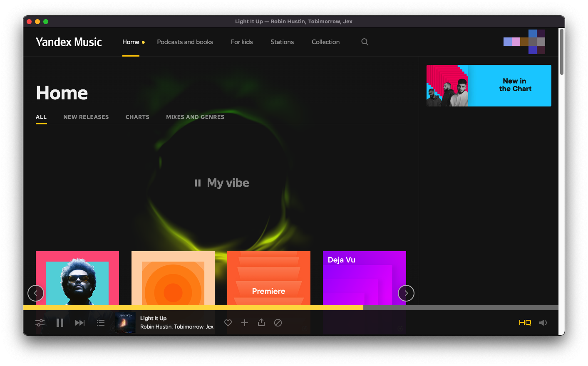Click the Light It Up album cover

point(125,323)
